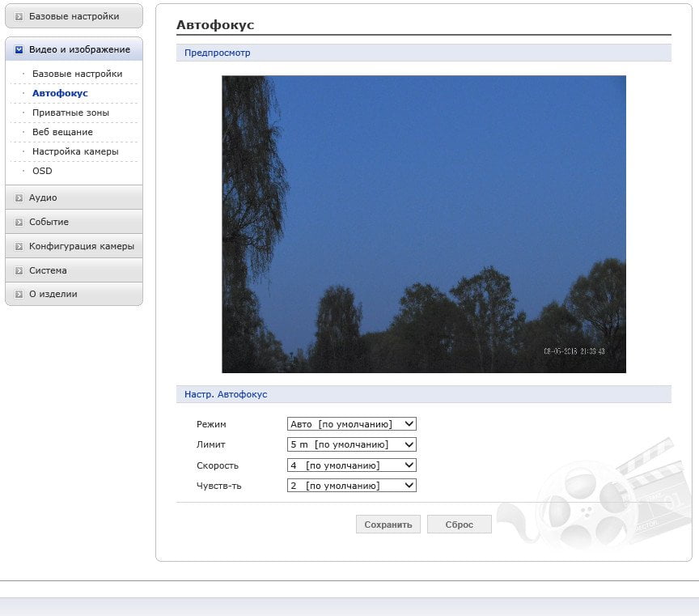Collapse Видео и изображение section arrow icon
This screenshot has height=616, width=699.
pos(19,49)
